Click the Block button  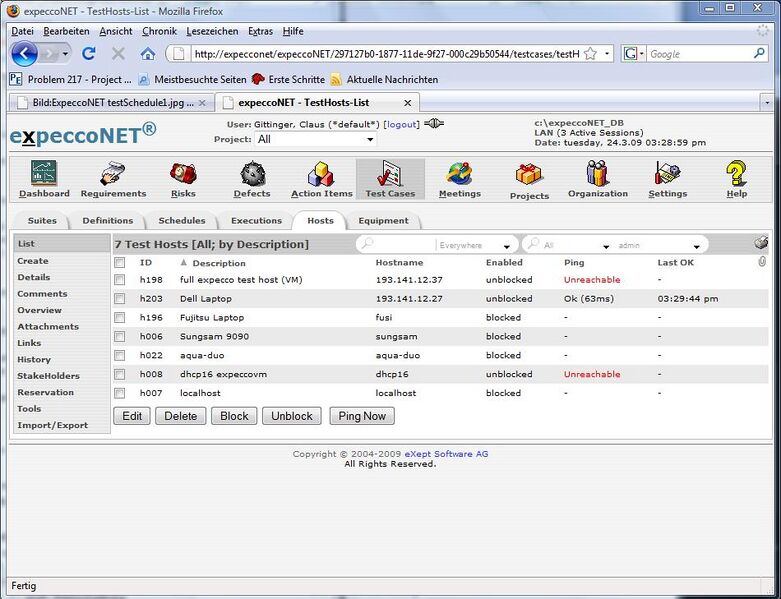coord(234,416)
